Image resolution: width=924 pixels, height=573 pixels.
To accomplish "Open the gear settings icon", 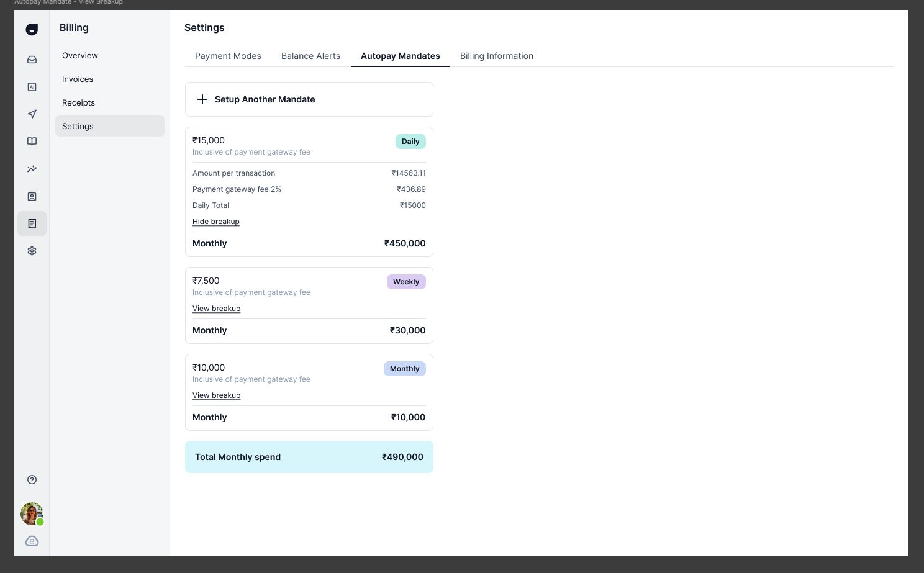I will (32, 251).
